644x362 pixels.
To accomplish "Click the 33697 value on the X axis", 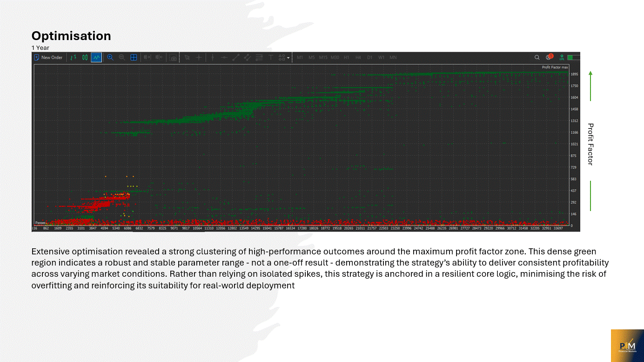I will pyautogui.click(x=557, y=228).
